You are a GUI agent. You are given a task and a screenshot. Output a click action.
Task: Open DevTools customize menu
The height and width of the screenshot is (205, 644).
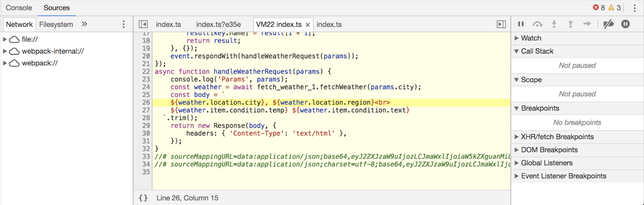(634, 8)
